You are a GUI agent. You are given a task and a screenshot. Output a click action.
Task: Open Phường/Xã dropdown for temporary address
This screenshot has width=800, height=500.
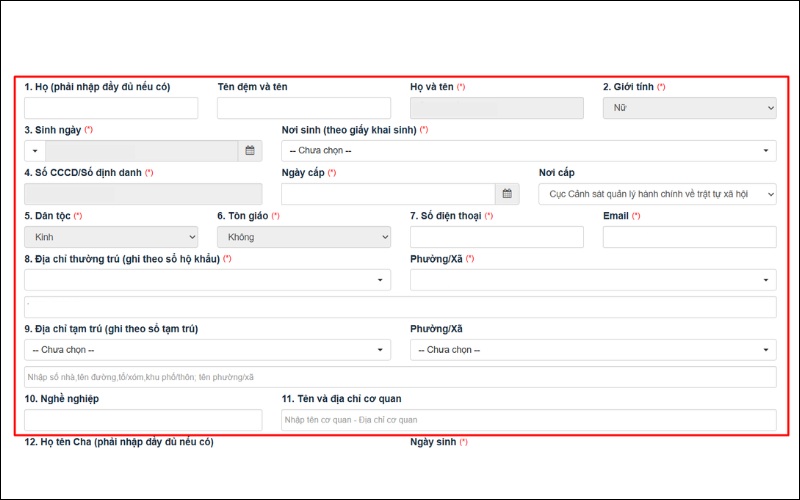click(593, 350)
